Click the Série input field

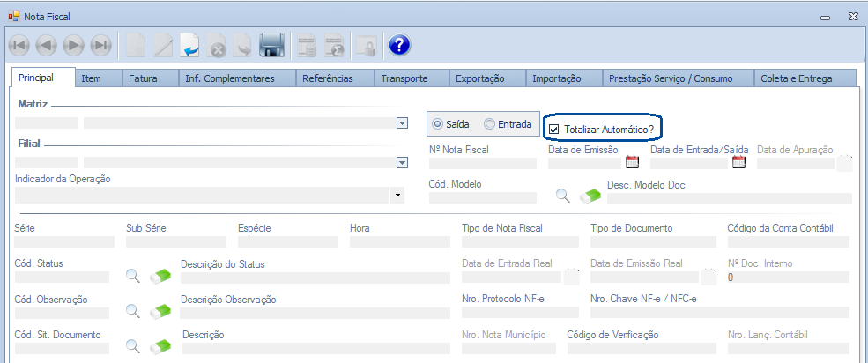[64, 241]
